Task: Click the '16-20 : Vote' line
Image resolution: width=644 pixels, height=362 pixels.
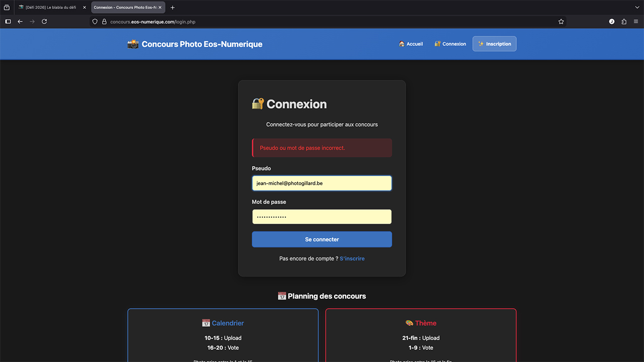Action: [223, 348]
